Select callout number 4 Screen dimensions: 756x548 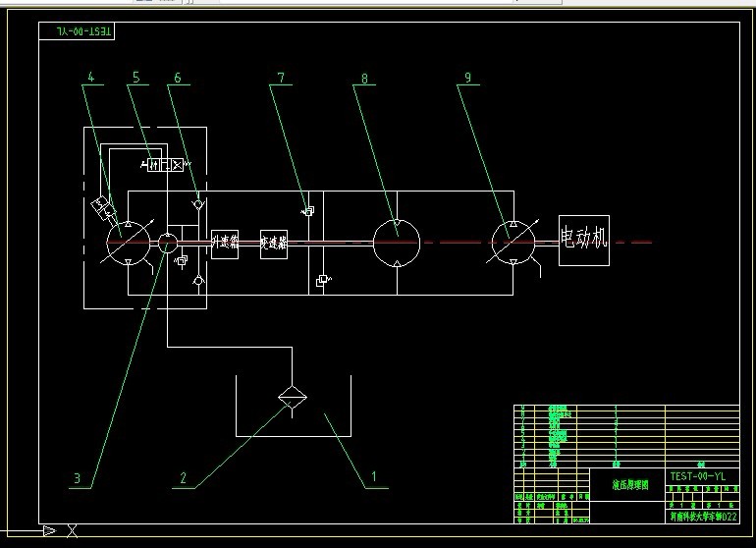[x=91, y=77]
